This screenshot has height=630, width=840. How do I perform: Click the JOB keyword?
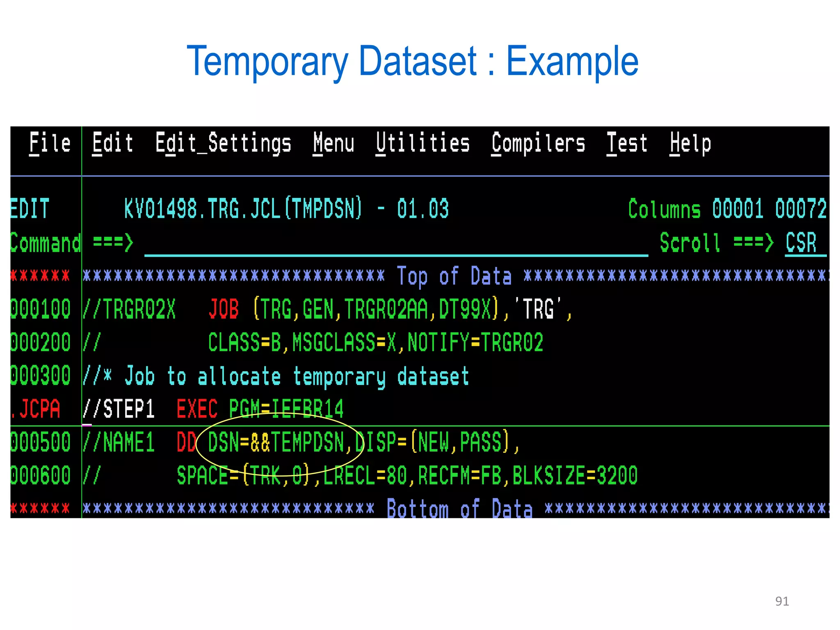click(x=224, y=309)
